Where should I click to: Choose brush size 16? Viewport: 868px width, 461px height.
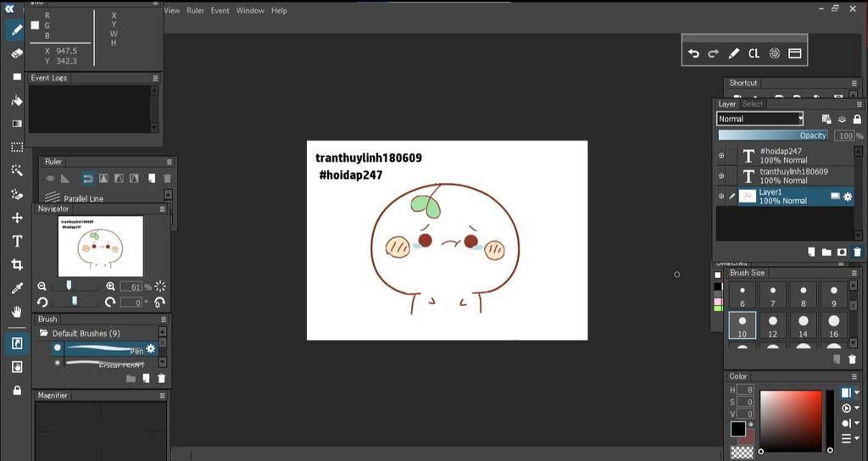(x=834, y=325)
